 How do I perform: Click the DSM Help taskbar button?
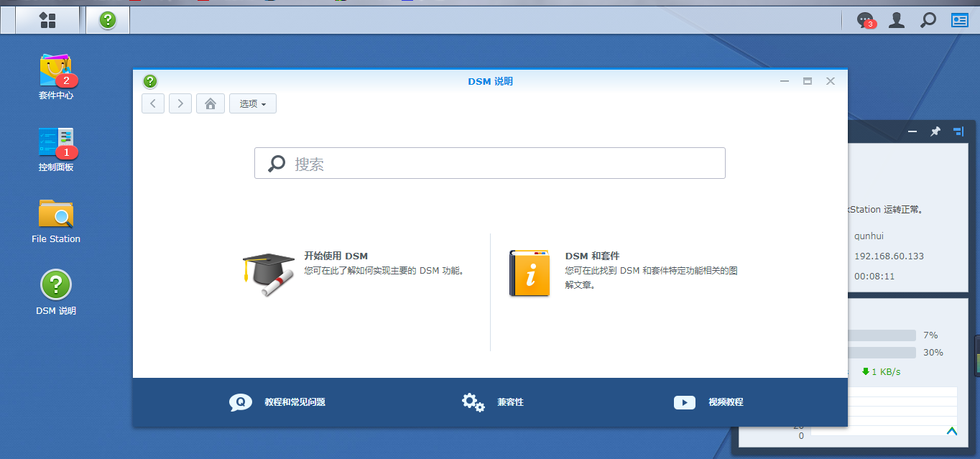[x=108, y=20]
